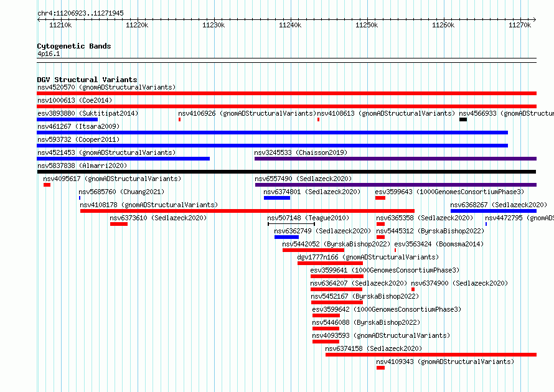Click the chr4:11206923..11271945 coordinates text

pos(80,13)
